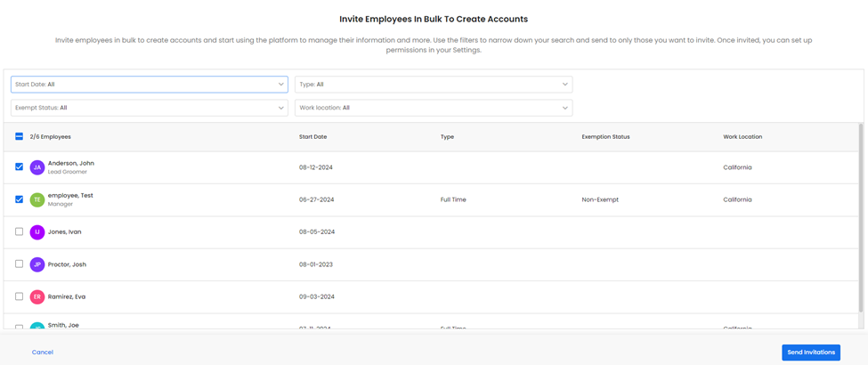Uncheck the Anderson, John checkbox
Viewport: 868px width, 365px height.
pos(19,167)
